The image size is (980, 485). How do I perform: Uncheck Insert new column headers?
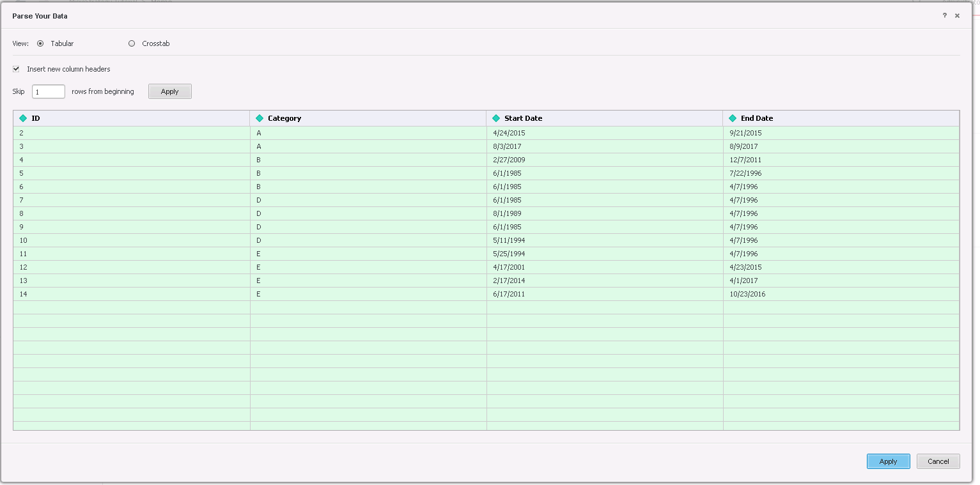15,68
